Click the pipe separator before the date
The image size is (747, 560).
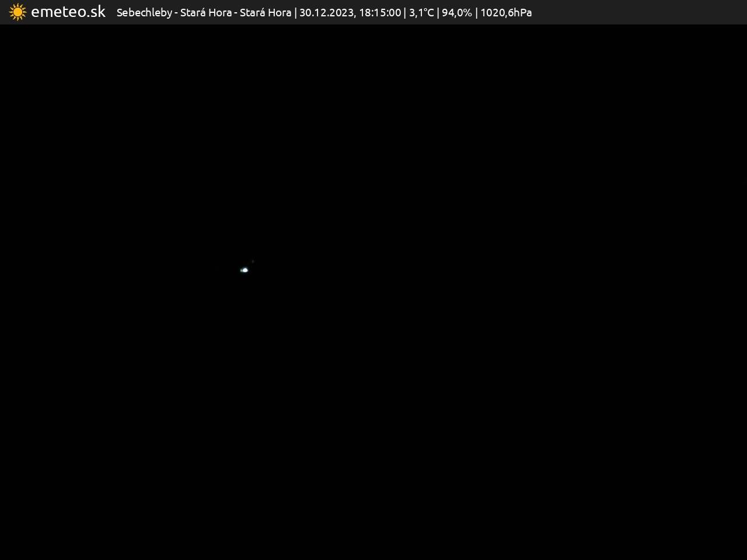point(295,13)
